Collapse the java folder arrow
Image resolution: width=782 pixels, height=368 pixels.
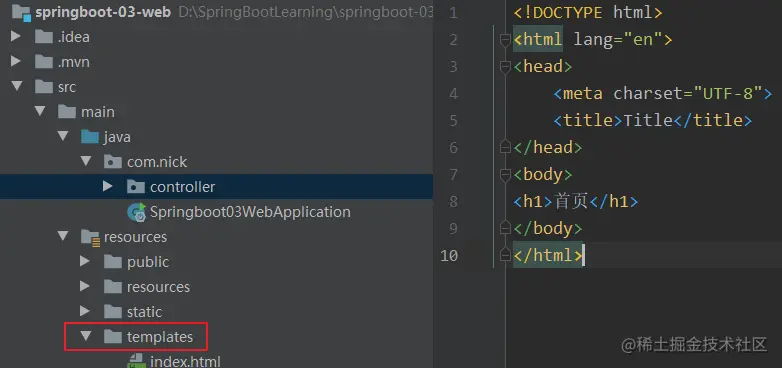(x=63, y=136)
